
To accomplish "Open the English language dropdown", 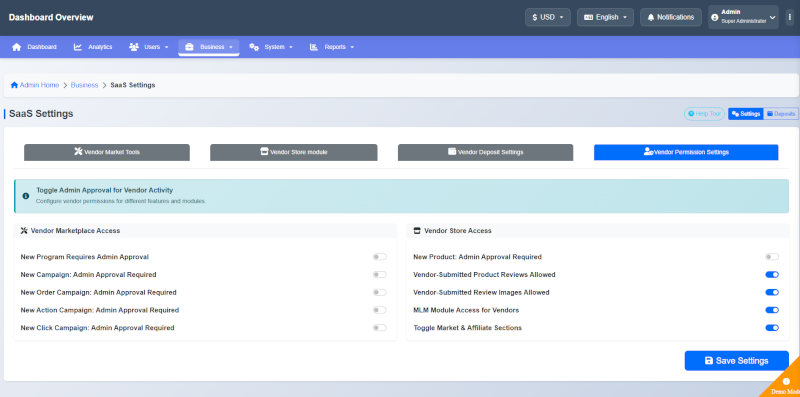I will (x=606, y=17).
